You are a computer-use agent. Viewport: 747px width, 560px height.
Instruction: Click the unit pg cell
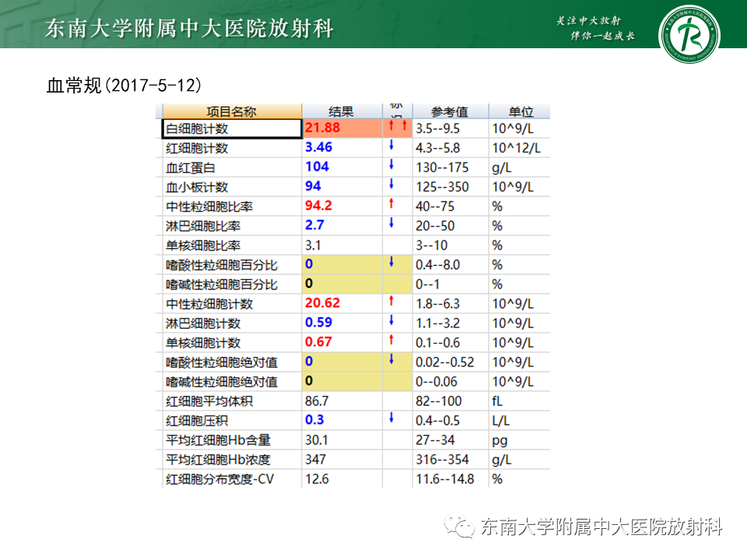(500, 441)
